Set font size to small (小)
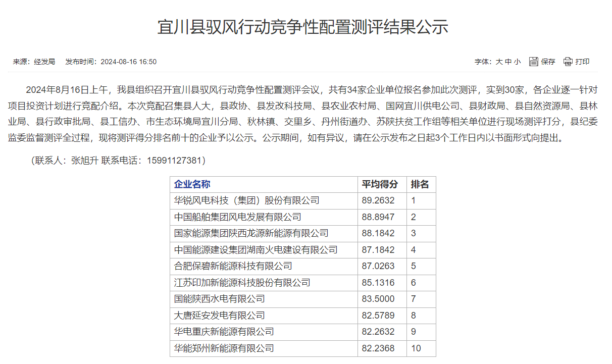Image resolution: width=612 pixels, height=364 pixels. click(x=517, y=62)
